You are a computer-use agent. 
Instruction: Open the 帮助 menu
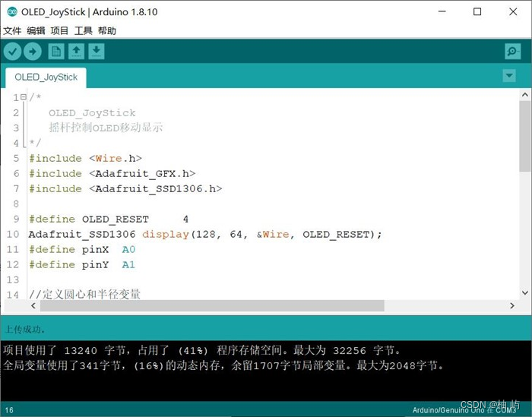coord(107,31)
